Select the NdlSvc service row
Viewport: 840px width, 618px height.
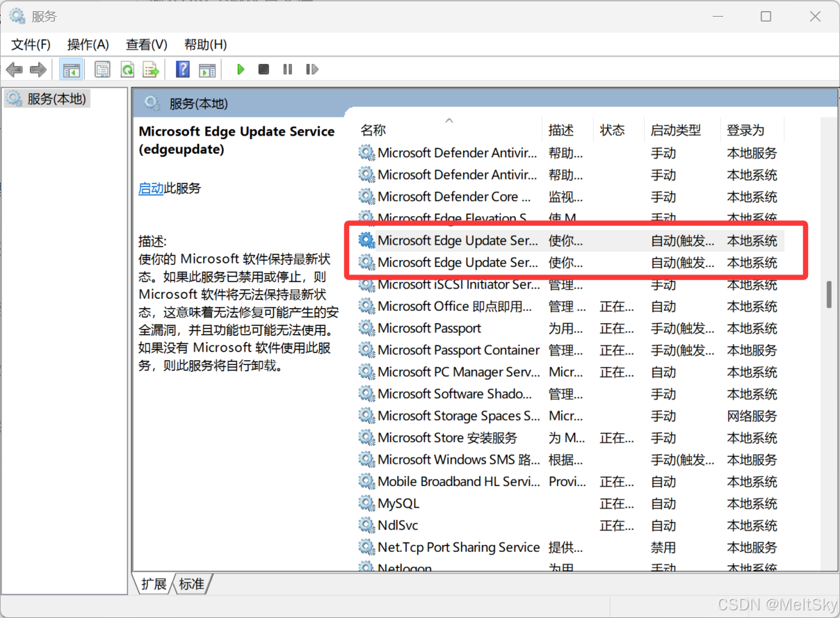tap(570, 526)
